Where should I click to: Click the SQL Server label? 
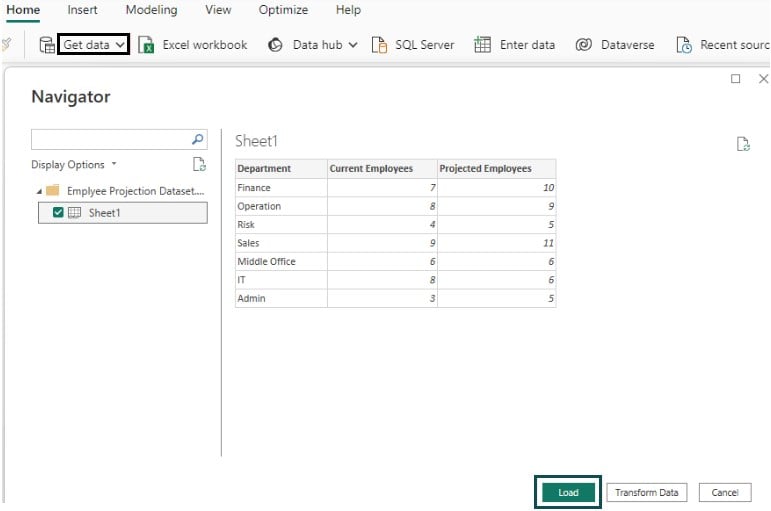(x=424, y=45)
